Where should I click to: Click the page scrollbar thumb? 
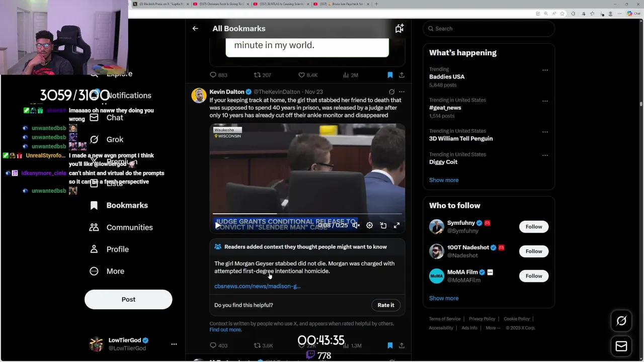coord(641,104)
